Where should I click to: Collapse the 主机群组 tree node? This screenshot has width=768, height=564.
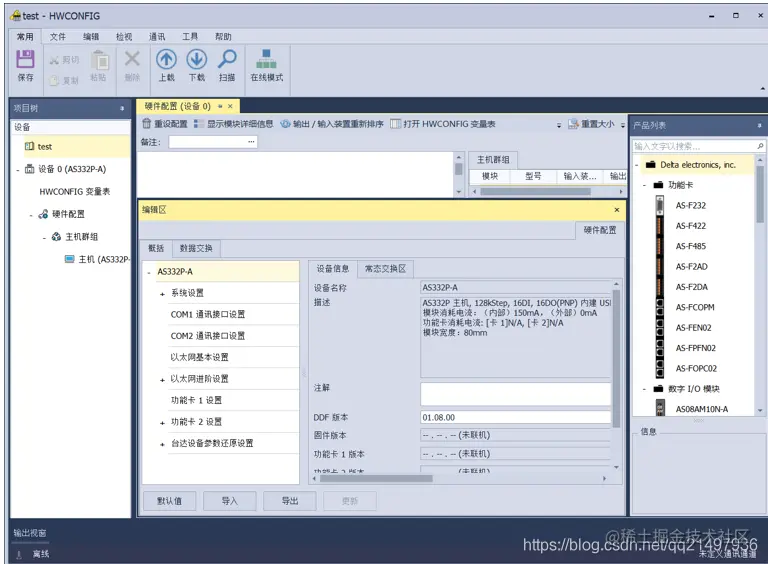click(x=44, y=237)
